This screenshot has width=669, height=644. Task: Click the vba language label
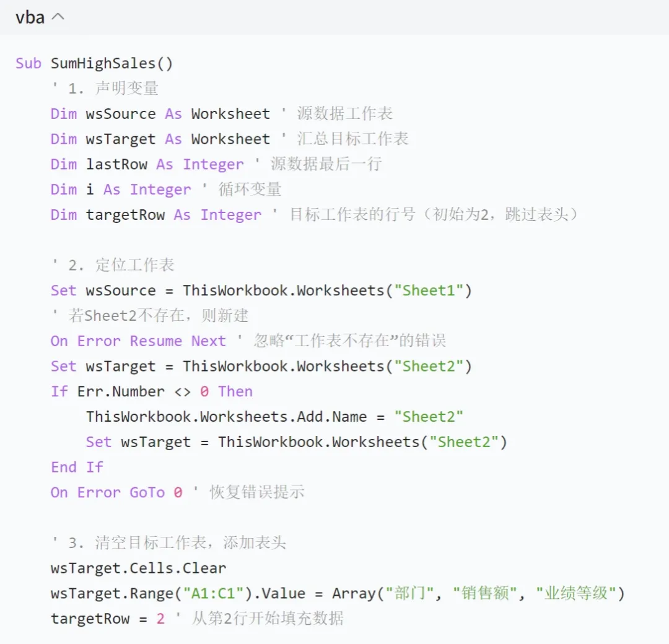click(30, 17)
